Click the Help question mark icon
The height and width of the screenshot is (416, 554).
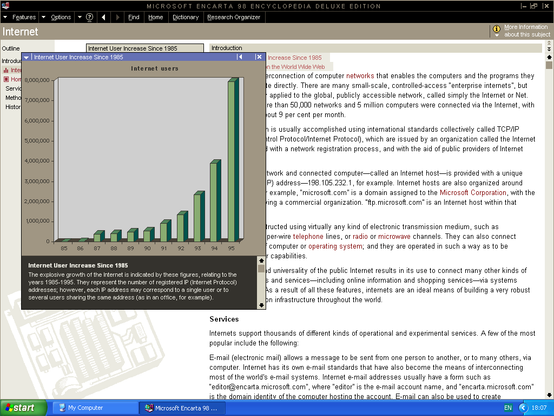click(x=90, y=17)
